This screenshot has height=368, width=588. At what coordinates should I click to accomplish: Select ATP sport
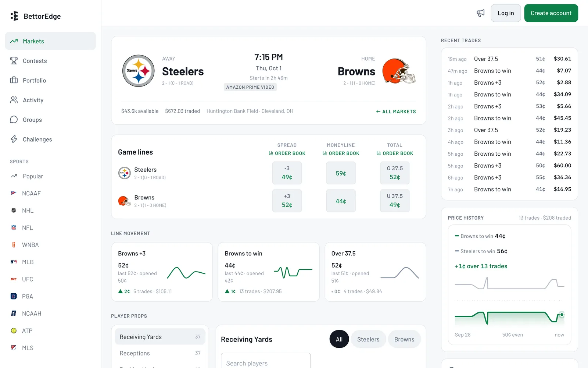point(50,331)
